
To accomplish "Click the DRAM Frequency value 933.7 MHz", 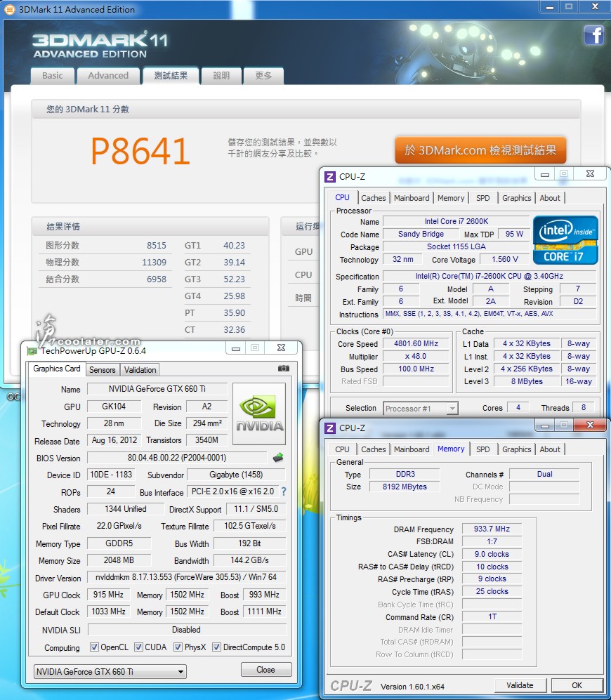I will 492,529.
